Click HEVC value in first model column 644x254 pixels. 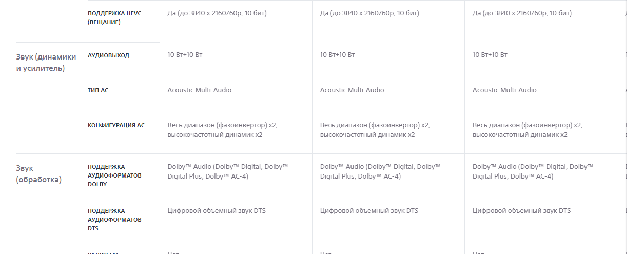pyautogui.click(x=217, y=13)
